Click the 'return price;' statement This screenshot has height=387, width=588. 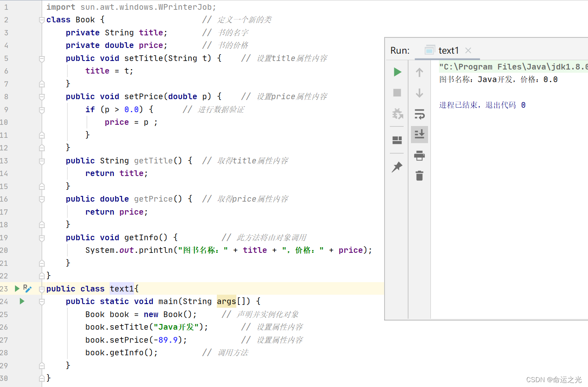tap(117, 212)
